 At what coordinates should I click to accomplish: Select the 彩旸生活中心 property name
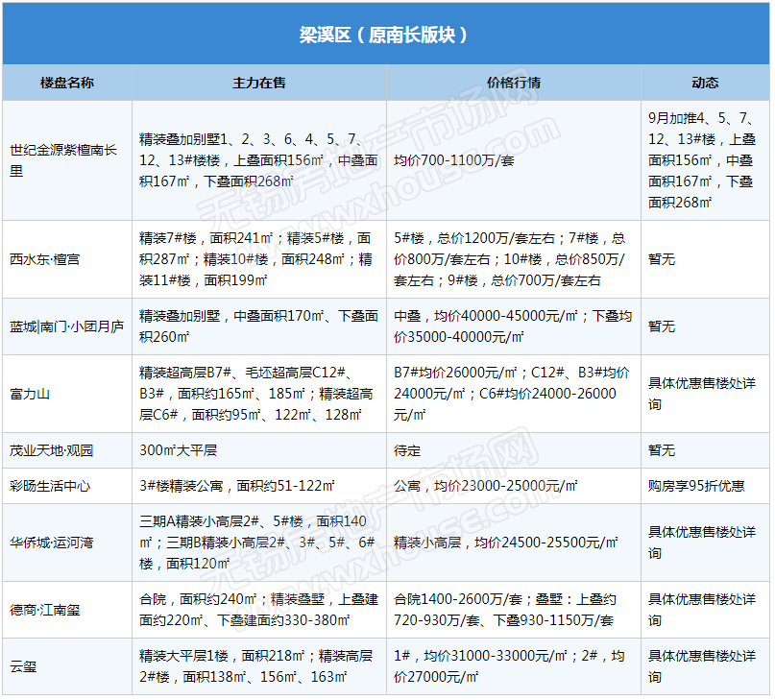click(50, 486)
